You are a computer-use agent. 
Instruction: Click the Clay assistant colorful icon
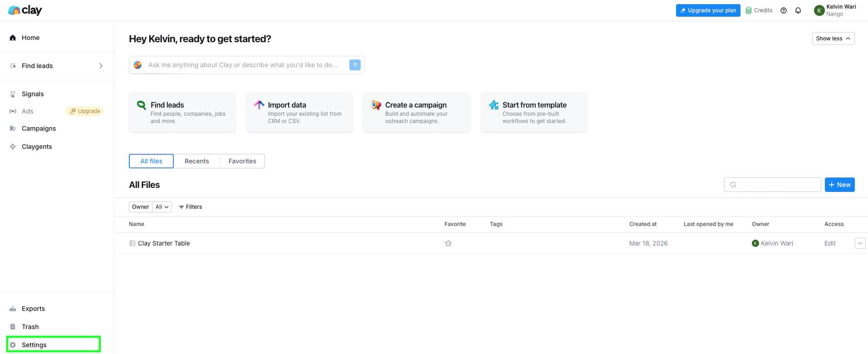(138, 65)
